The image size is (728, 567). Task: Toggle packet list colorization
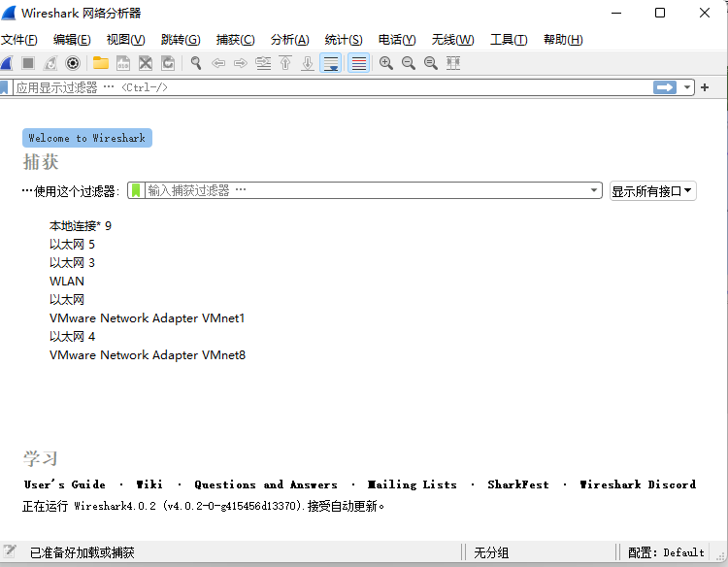click(359, 63)
